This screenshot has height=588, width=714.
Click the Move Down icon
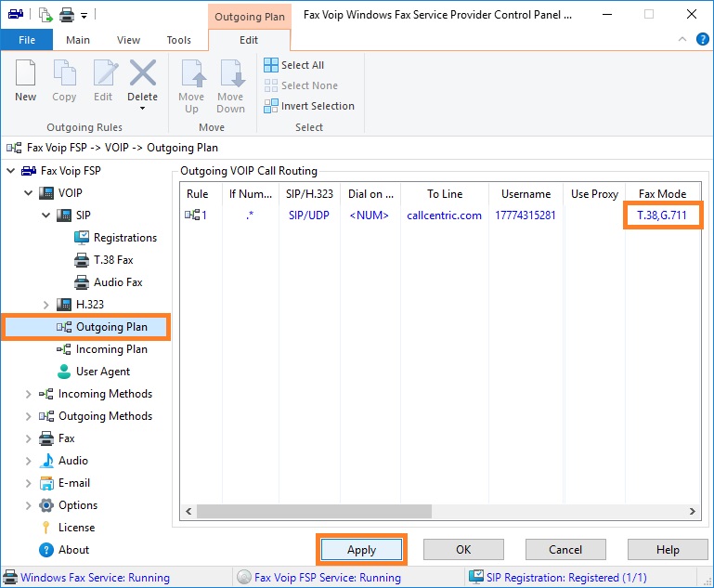point(232,72)
